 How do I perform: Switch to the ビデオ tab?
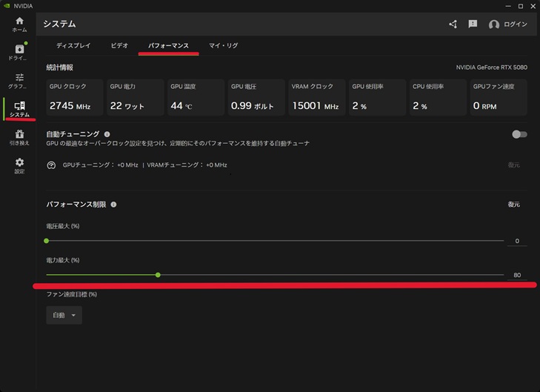(x=119, y=46)
